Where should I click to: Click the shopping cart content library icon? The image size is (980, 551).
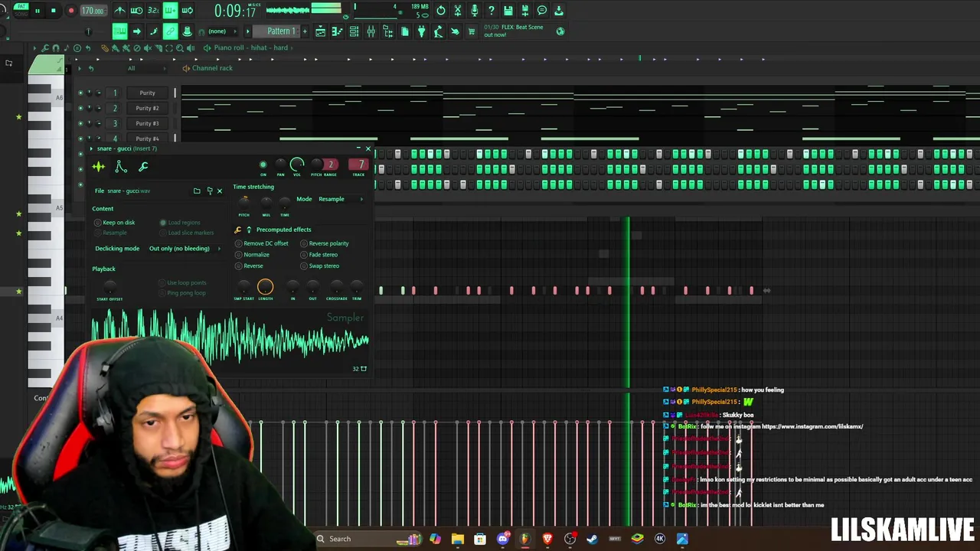click(472, 31)
